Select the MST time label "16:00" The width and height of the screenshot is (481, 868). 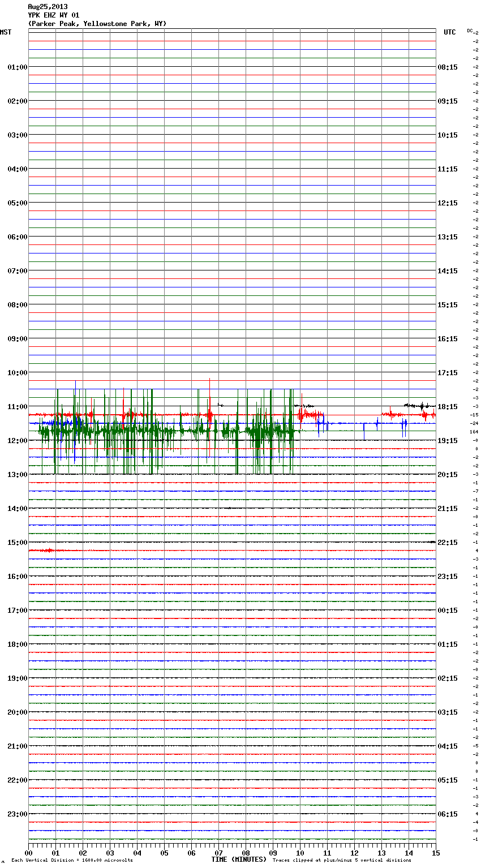coord(18,577)
